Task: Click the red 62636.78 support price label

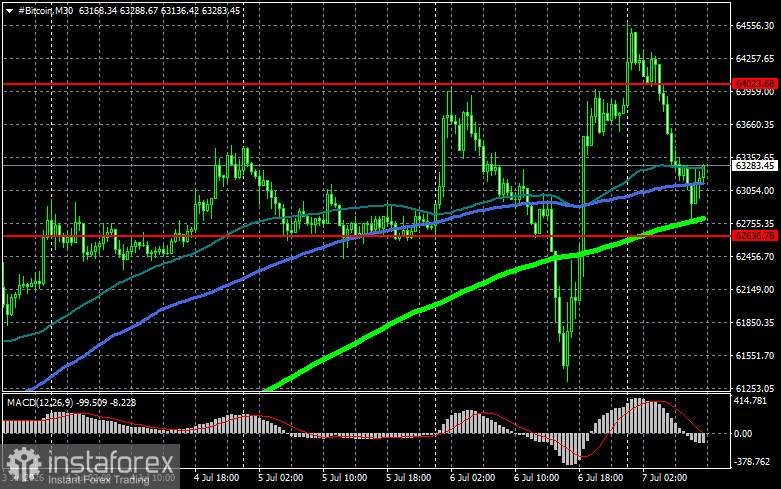Action: pos(755,236)
